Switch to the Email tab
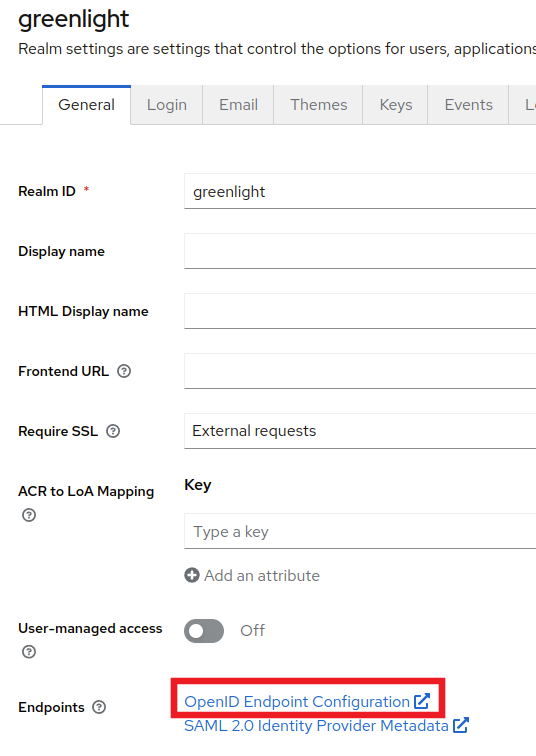Image resolution: width=536 pixels, height=756 pixels. click(x=238, y=105)
